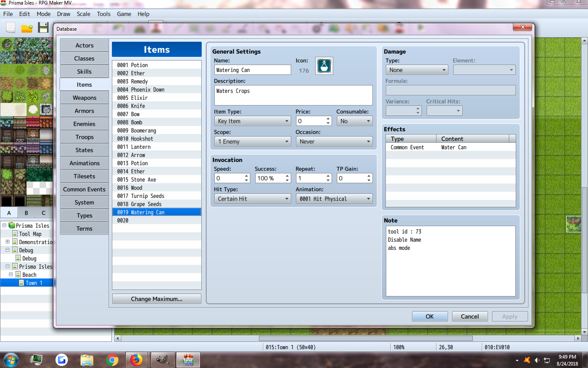Open the Tools menu
The image size is (588, 368).
[x=104, y=14]
